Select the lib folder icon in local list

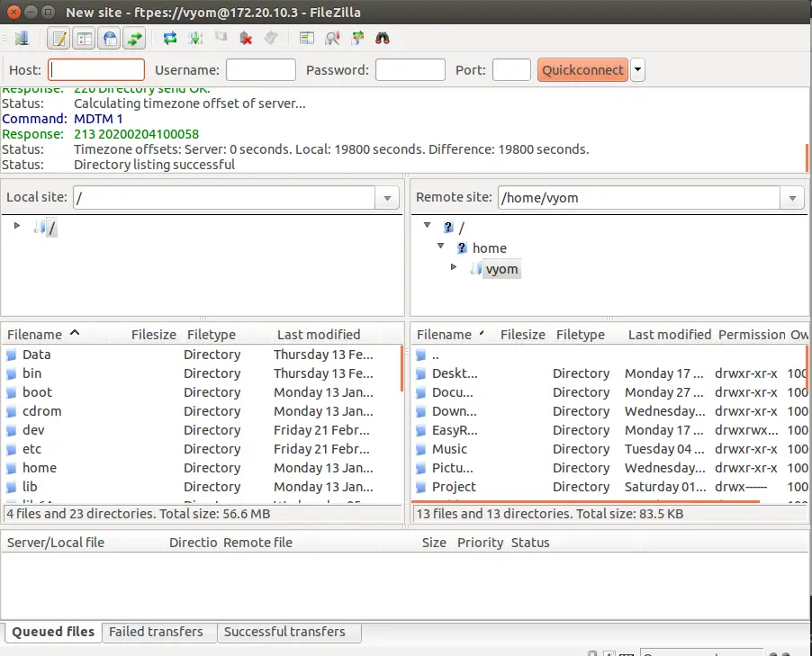coord(12,487)
